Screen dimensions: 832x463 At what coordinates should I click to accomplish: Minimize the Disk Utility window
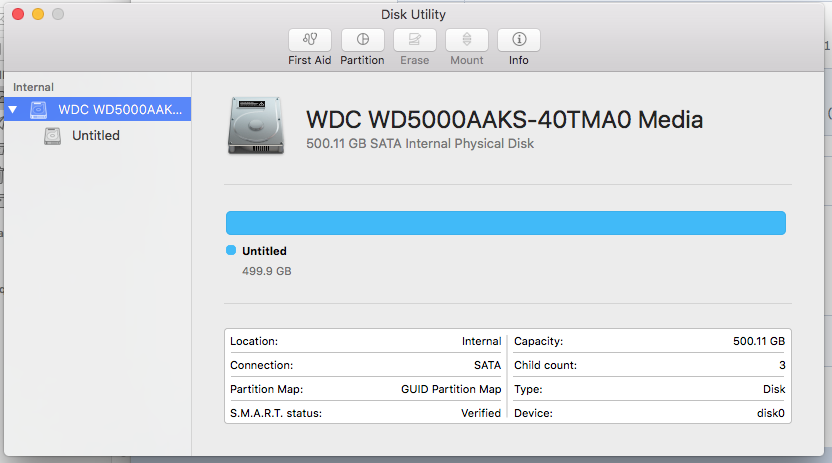point(38,14)
